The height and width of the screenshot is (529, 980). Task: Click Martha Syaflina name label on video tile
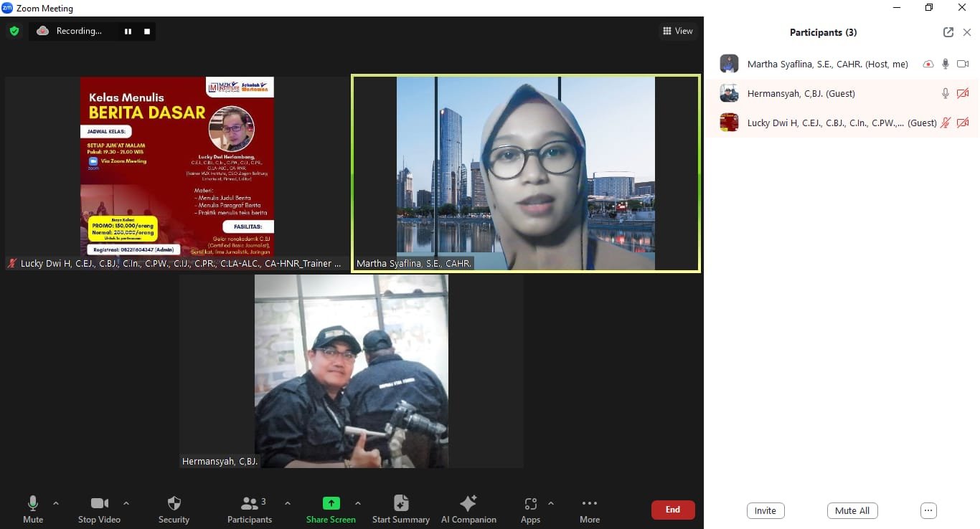pyautogui.click(x=413, y=264)
